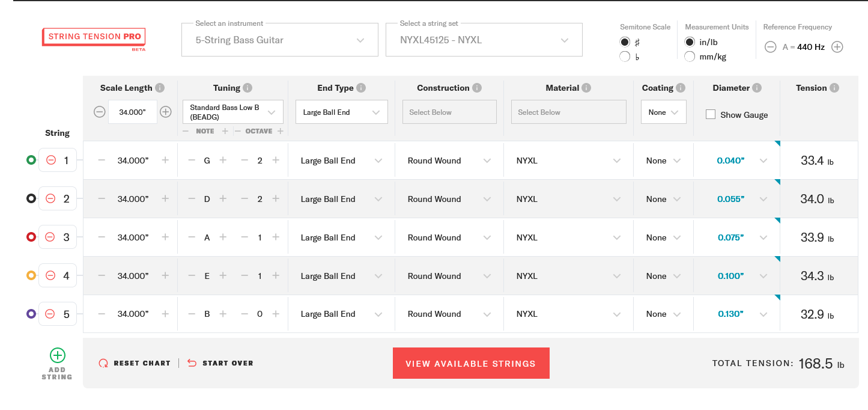This screenshot has height=410, width=868.
Task: Increase the global scale length with the plus icon
Action: 166,112
